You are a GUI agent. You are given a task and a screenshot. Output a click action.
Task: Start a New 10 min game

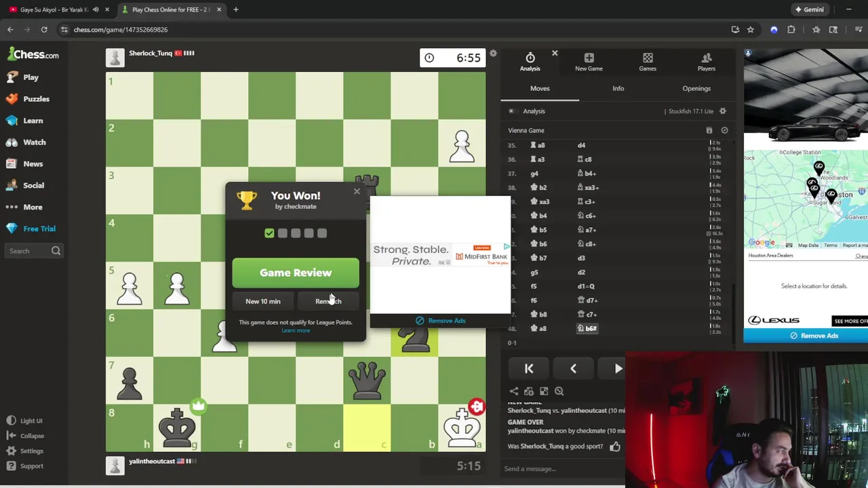click(x=262, y=301)
